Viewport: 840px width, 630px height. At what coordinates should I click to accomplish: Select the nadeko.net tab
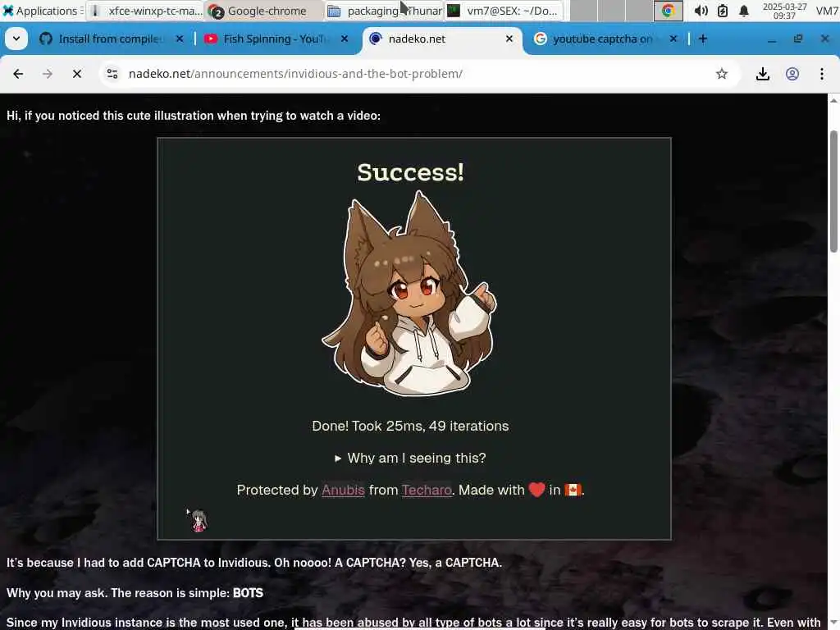coord(442,39)
